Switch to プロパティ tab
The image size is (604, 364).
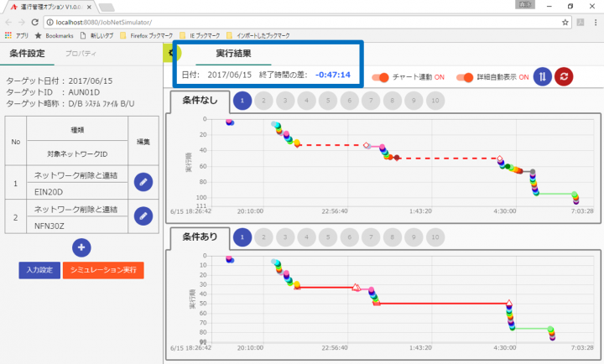(81, 53)
